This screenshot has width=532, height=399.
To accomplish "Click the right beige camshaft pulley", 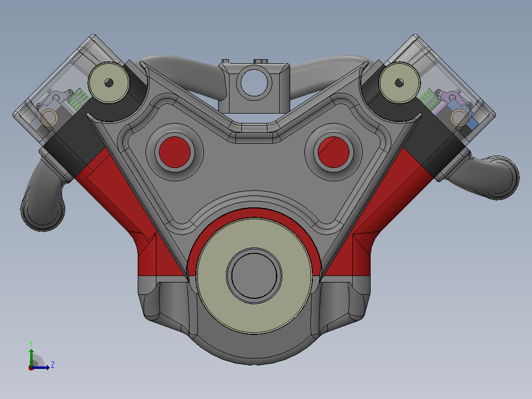I will [x=399, y=82].
